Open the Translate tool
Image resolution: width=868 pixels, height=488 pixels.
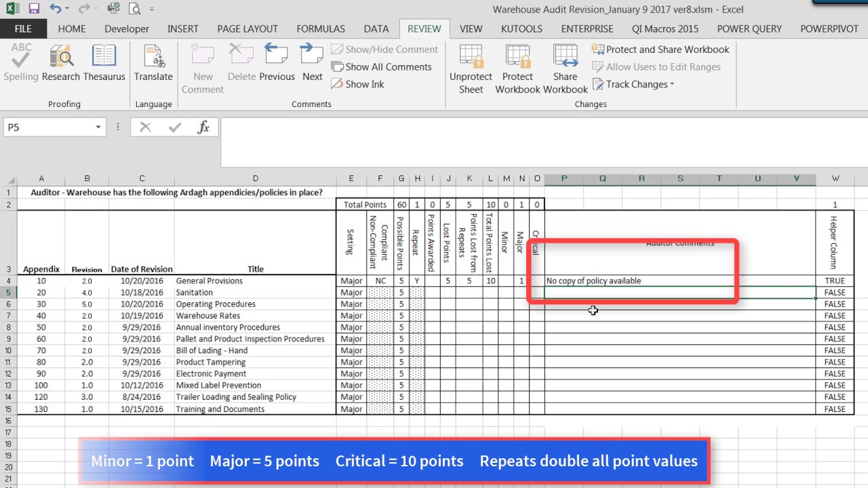tap(153, 63)
